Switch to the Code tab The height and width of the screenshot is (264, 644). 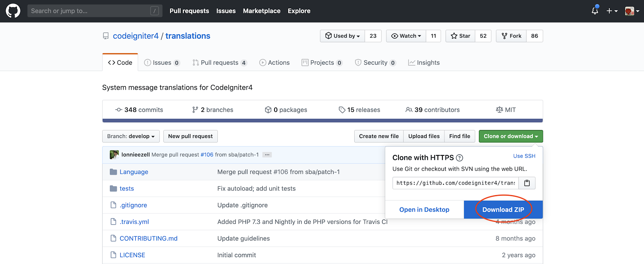click(120, 62)
